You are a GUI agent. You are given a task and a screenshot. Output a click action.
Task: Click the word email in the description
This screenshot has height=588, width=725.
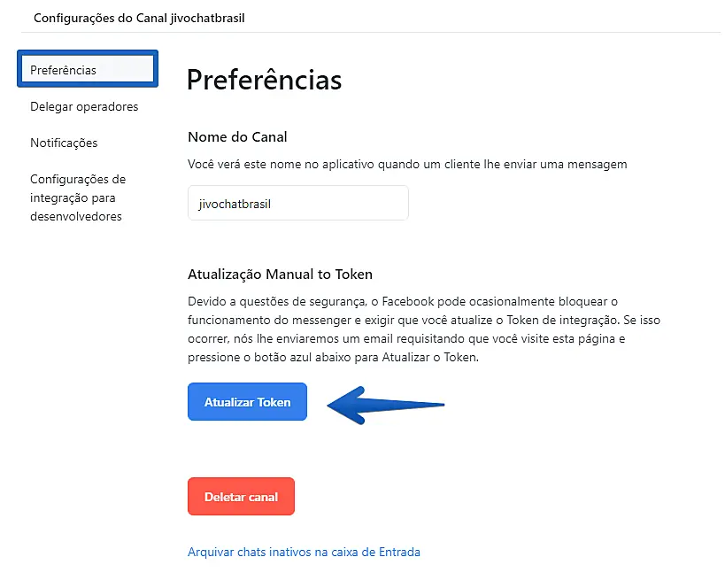tap(383, 338)
